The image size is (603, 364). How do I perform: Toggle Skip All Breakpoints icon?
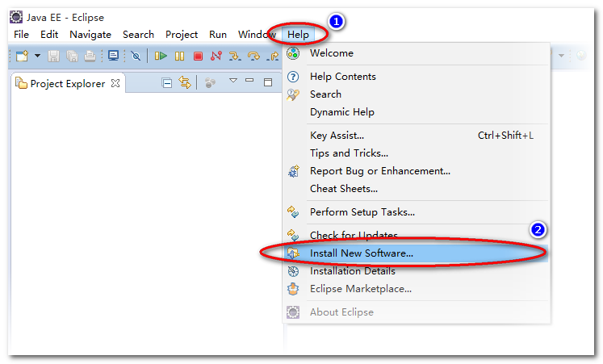(136, 56)
